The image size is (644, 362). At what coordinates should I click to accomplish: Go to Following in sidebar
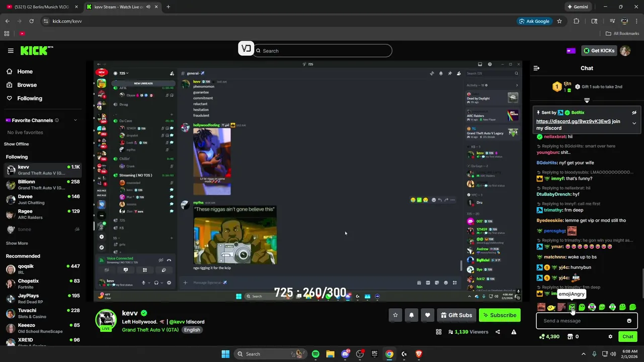tap(41, 99)
